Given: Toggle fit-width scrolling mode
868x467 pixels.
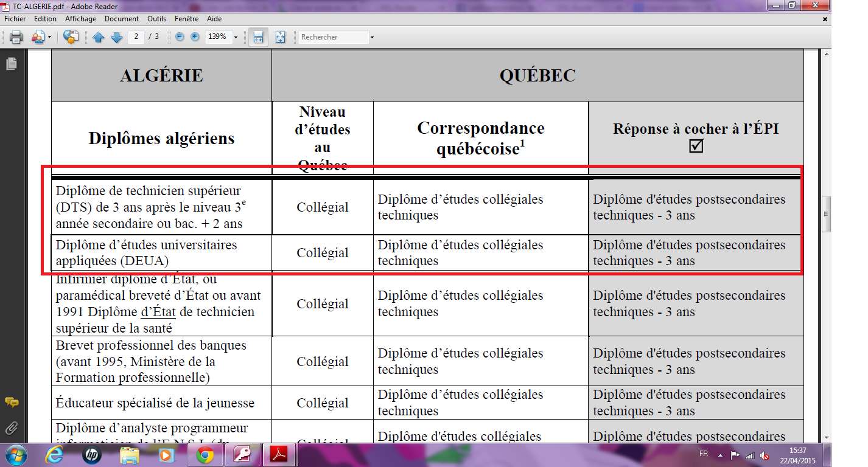Looking at the screenshot, I should (258, 37).
